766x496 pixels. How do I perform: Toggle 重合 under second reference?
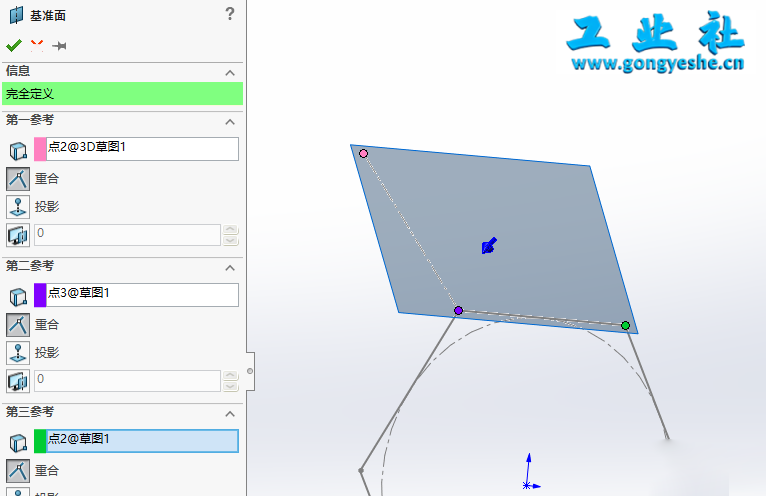[x=18, y=325]
